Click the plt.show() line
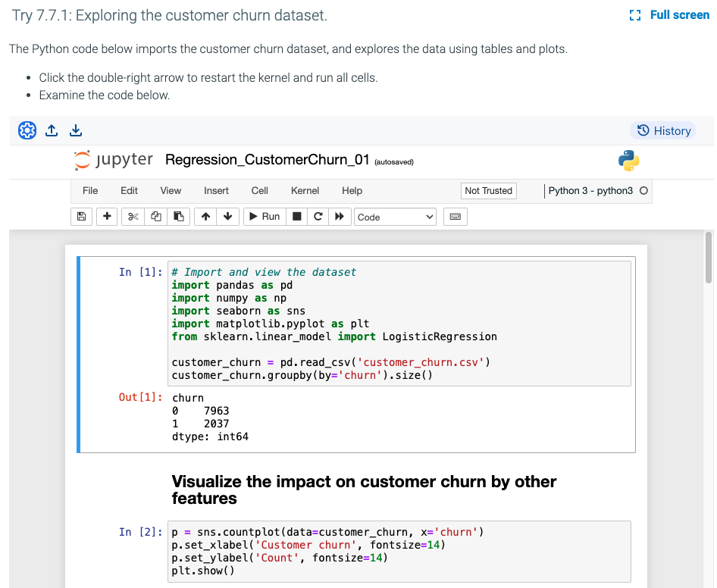The image size is (717, 588). (203, 571)
